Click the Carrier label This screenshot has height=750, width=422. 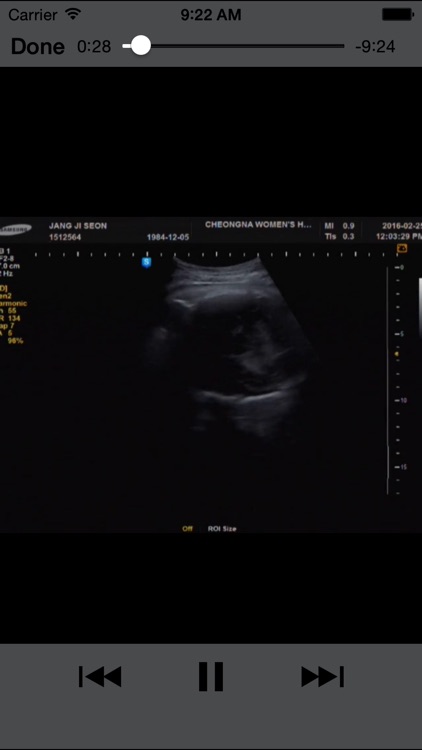pyautogui.click(x=33, y=15)
